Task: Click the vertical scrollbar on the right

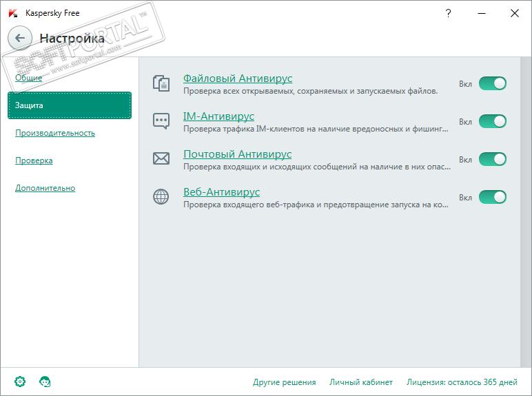Action: [526, 212]
